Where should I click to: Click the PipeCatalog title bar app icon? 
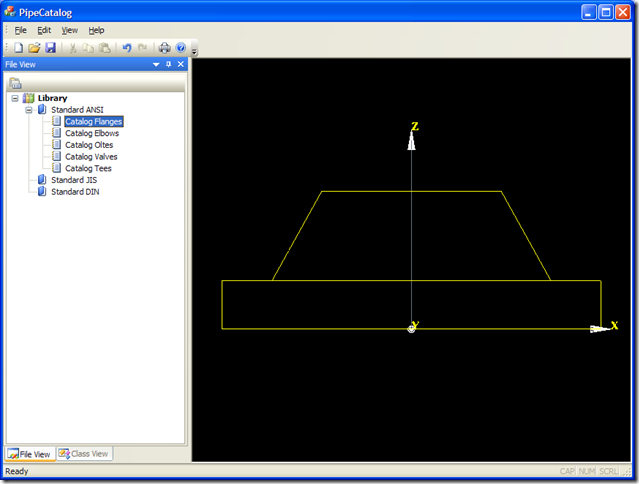coord(10,12)
